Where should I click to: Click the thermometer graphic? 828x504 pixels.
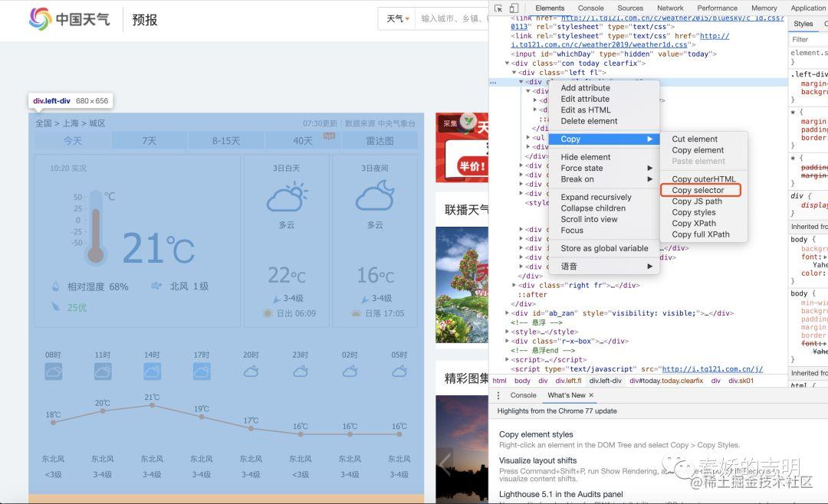coord(96,227)
